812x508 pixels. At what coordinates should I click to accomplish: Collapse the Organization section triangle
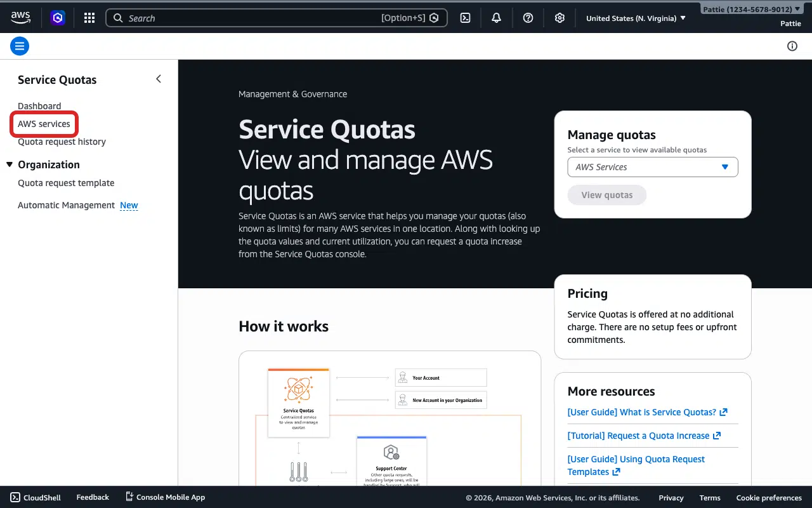[10, 164]
